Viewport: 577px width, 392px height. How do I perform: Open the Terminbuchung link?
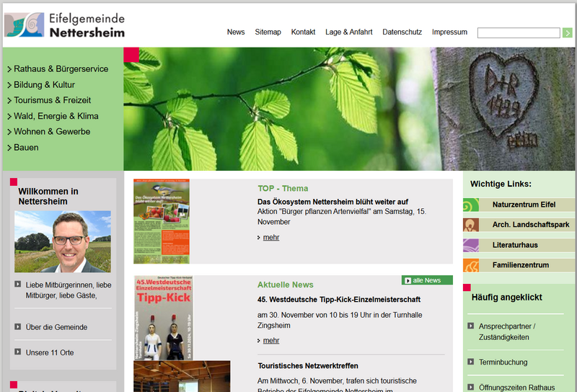click(x=503, y=362)
